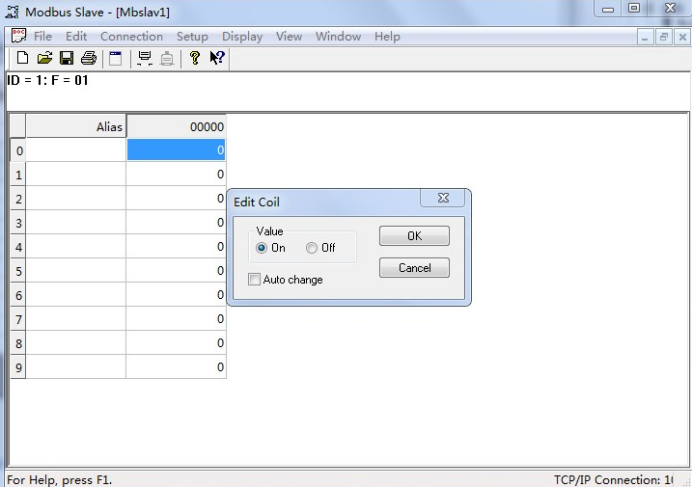Select the highlighted coil value in row 0

176,150
